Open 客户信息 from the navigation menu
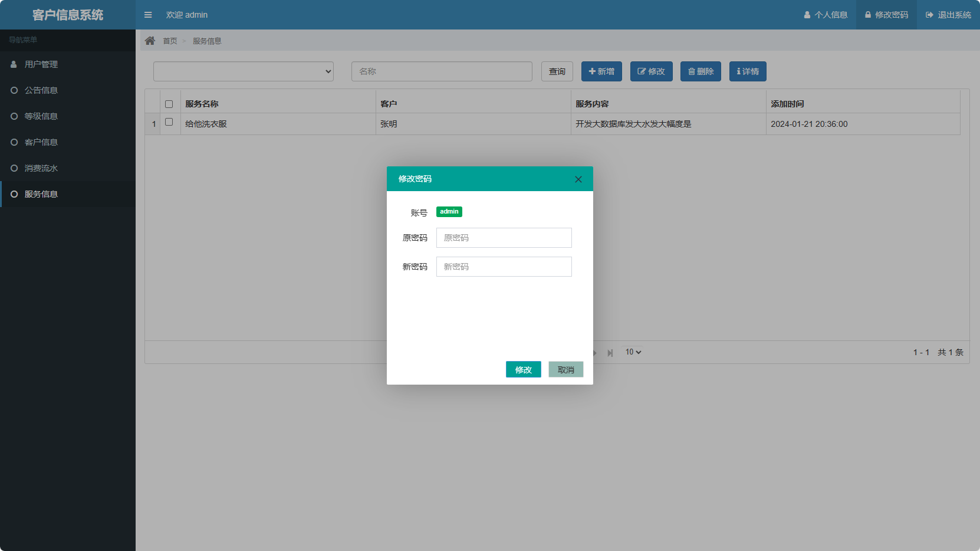The image size is (980, 551). coord(40,142)
